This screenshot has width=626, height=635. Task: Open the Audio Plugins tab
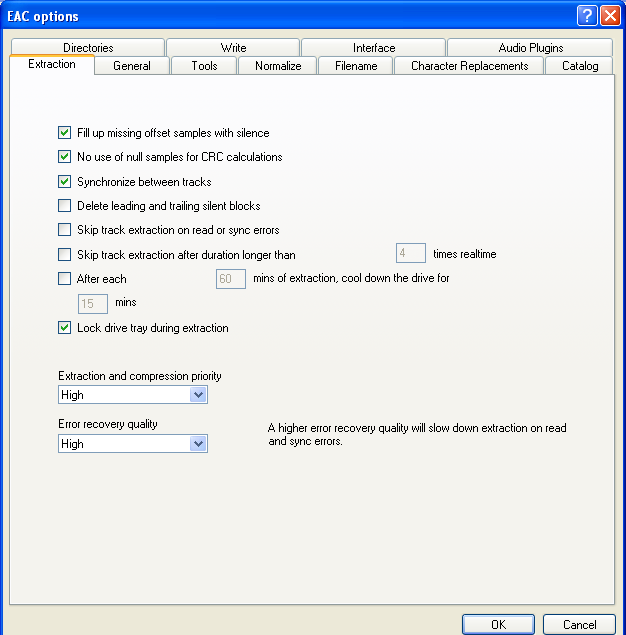[x=530, y=48]
